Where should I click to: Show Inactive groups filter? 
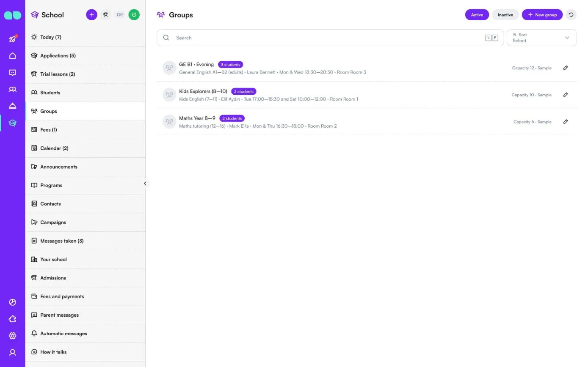[505, 15]
